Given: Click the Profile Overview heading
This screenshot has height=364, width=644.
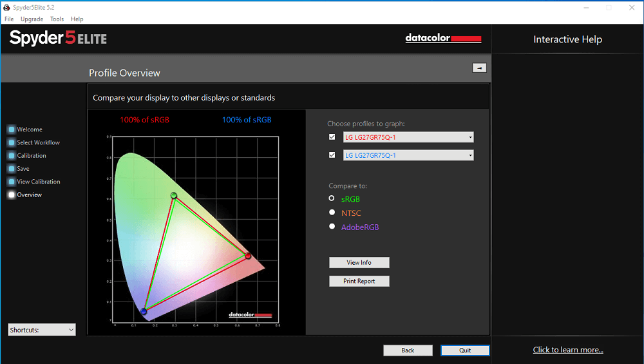Looking at the screenshot, I should [124, 73].
